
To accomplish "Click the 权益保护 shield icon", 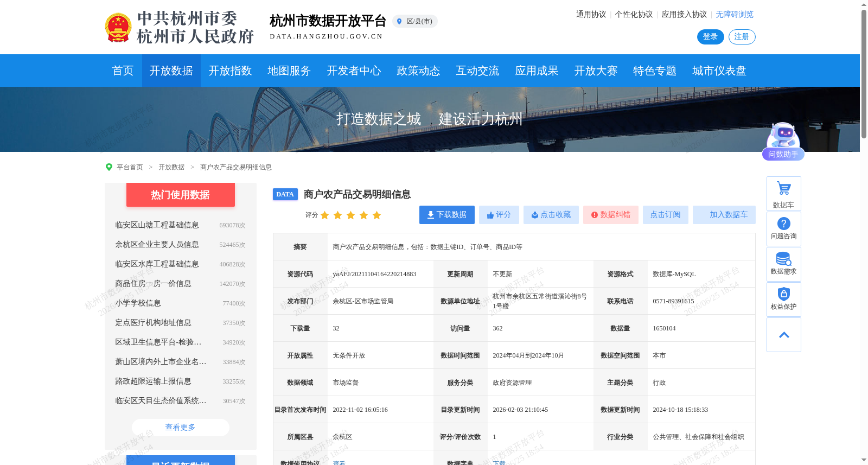I will tap(783, 294).
